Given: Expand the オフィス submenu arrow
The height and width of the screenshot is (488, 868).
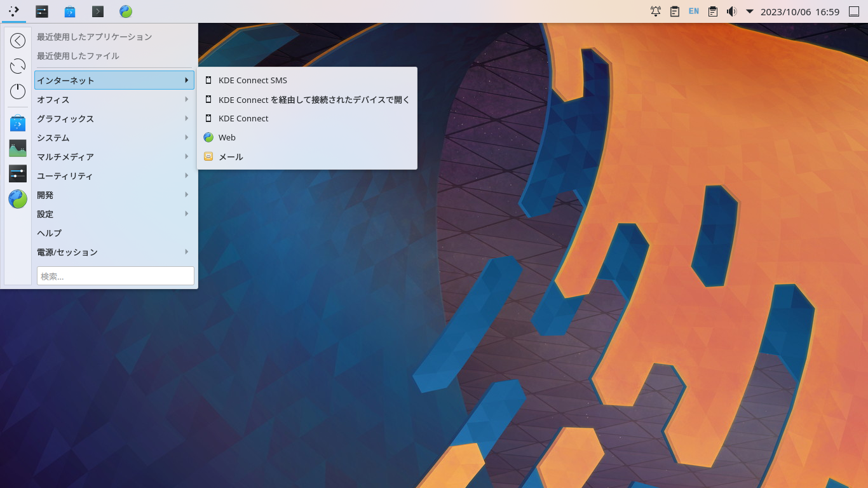Looking at the screenshot, I should click(x=187, y=99).
